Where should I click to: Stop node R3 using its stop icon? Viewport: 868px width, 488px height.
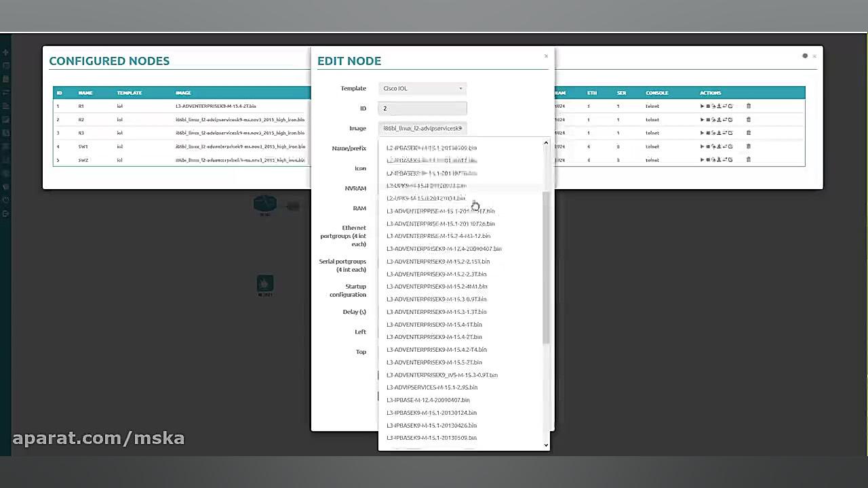[708, 133]
